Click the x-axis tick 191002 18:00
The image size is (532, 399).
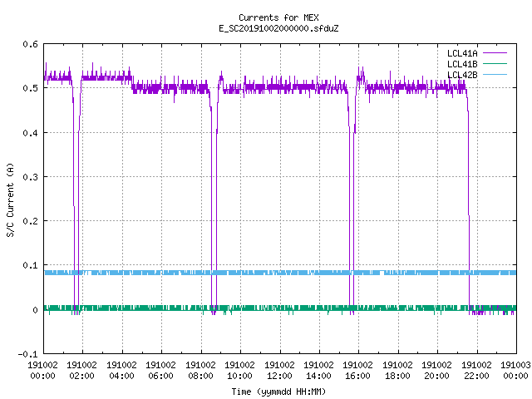click(x=397, y=370)
